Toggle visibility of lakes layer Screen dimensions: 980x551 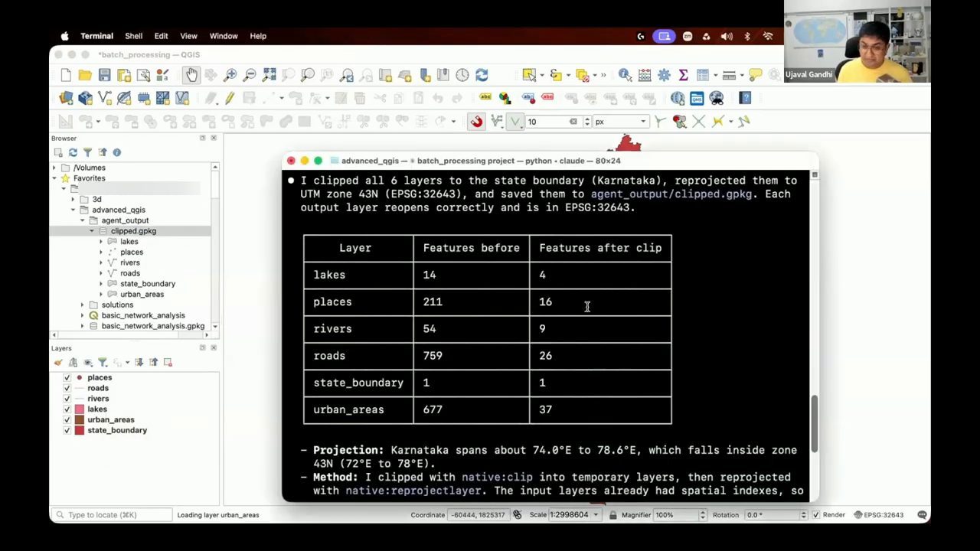click(x=67, y=409)
